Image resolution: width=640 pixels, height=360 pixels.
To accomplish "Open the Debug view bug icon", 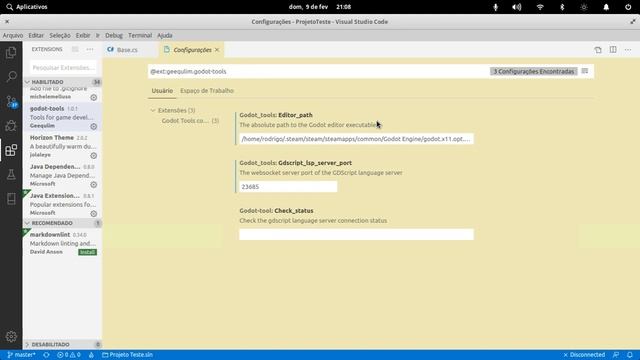I will 11,125.
